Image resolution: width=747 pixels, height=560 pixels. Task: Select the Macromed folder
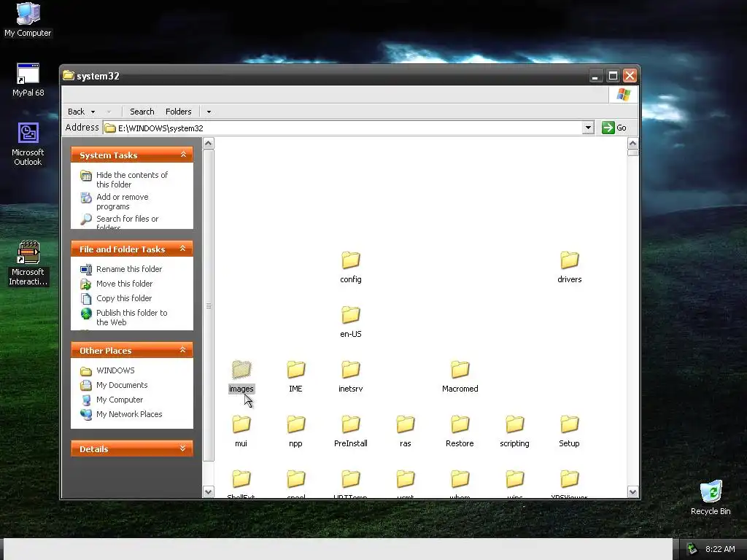point(460,377)
